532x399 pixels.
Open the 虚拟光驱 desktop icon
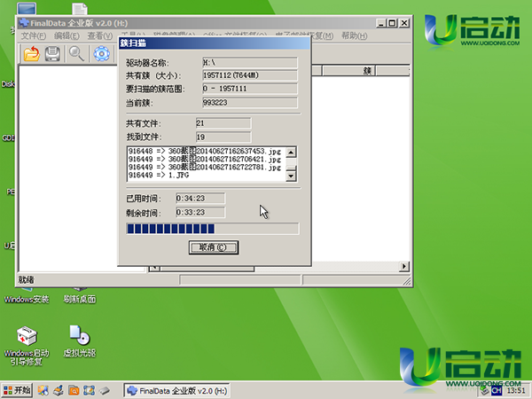(80, 341)
